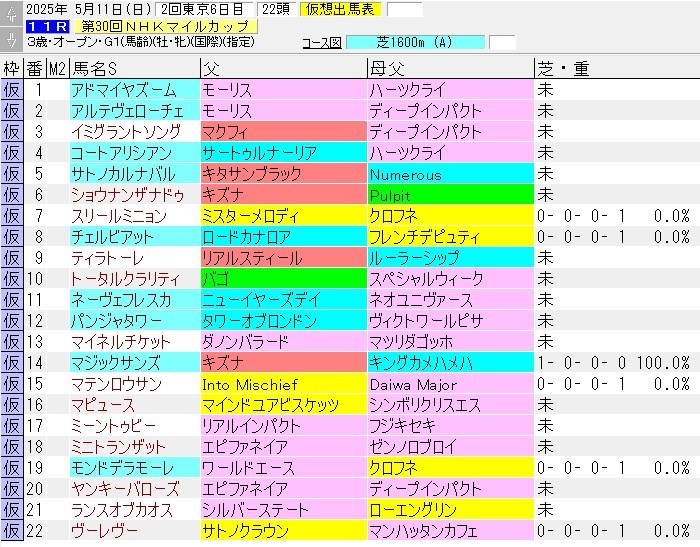Click sire サトノクラウン cell

pos(283,531)
